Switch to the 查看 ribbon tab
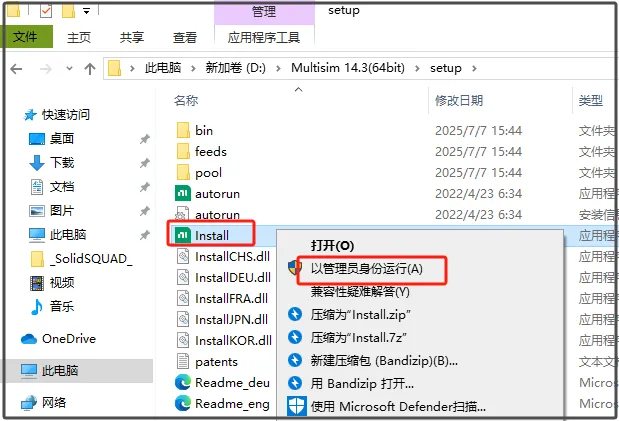 pos(185,38)
